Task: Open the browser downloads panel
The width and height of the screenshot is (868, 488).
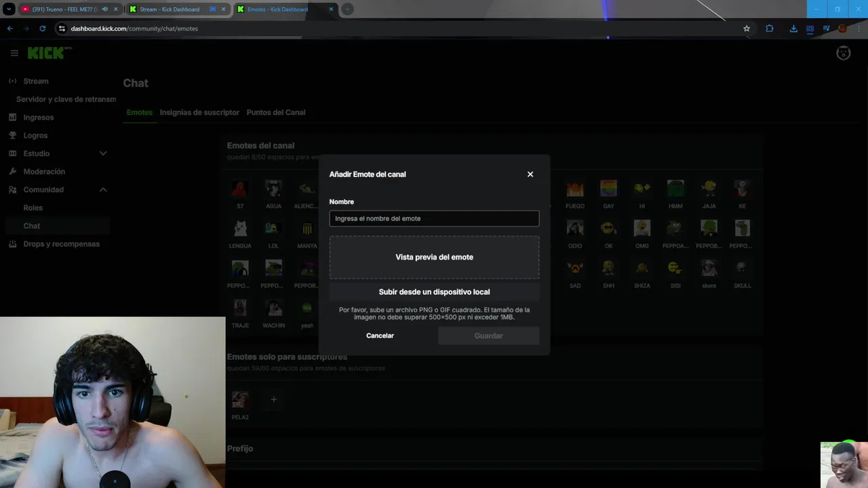Action: point(793,28)
